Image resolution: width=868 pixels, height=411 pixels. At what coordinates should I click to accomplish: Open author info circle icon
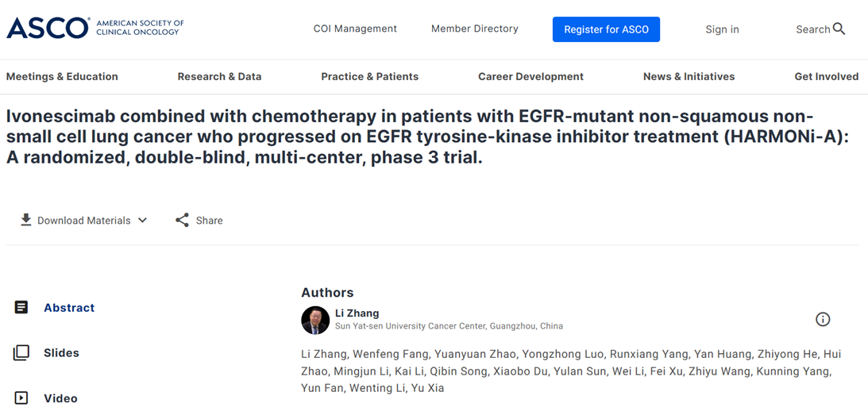point(824,319)
